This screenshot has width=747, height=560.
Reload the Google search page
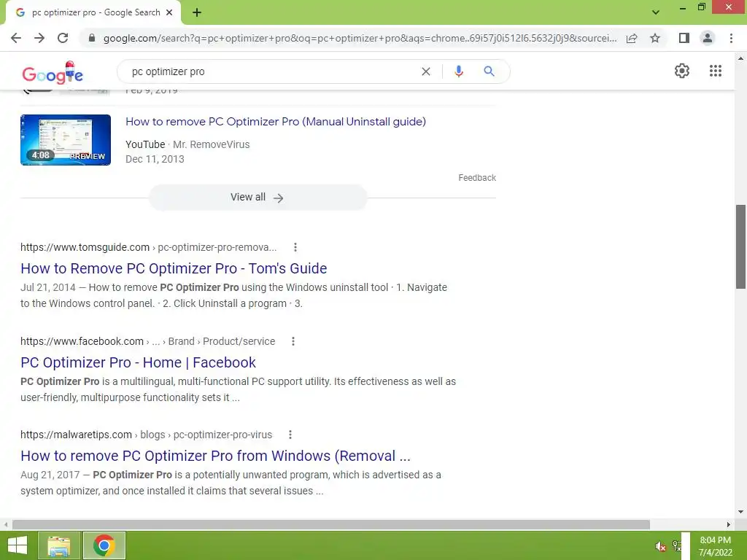(63, 38)
